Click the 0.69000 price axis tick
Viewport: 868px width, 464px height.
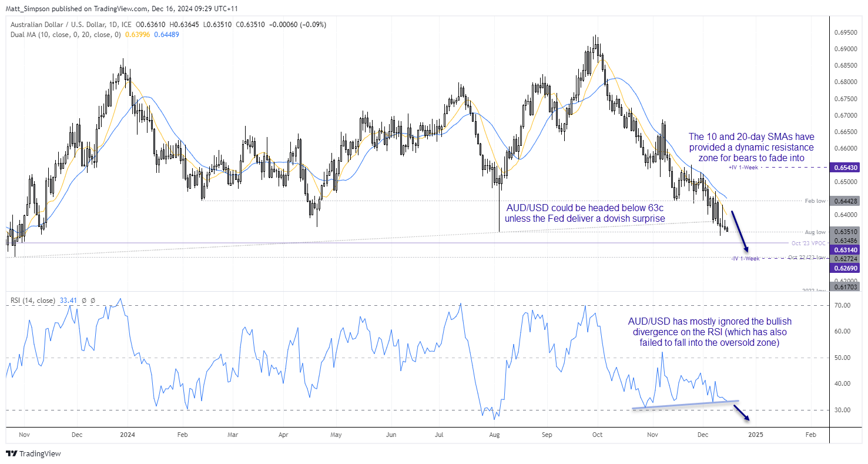point(846,49)
